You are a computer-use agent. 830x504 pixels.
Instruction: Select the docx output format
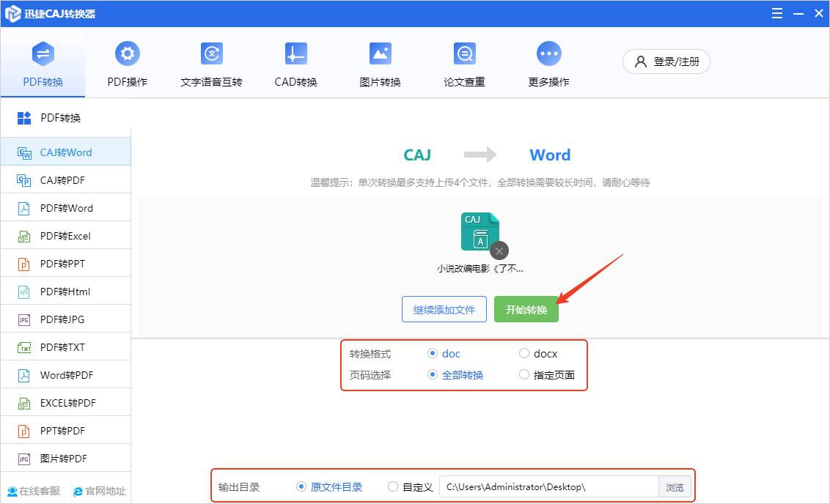525,353
